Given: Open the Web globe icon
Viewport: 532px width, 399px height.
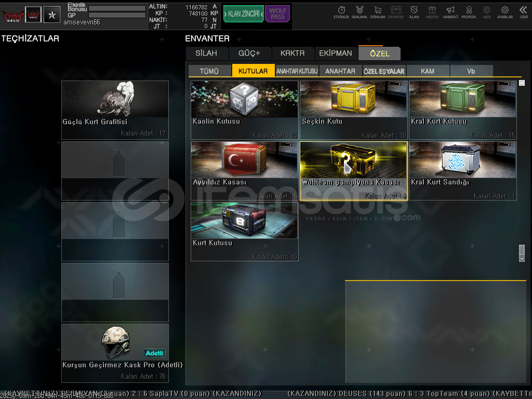Looking at the screenshot, I should [x=487, y=12].
